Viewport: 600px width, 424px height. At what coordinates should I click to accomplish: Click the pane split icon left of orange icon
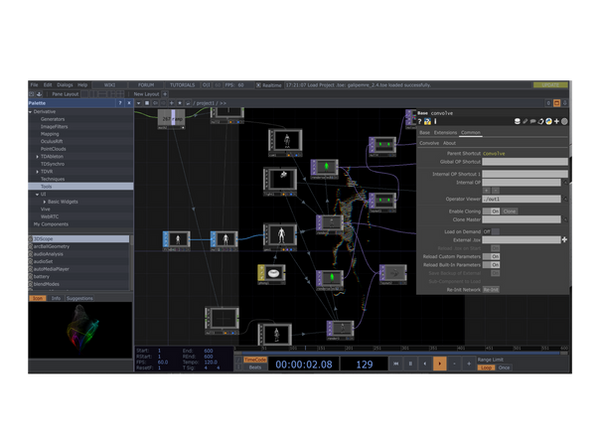(x=548, y=103)
